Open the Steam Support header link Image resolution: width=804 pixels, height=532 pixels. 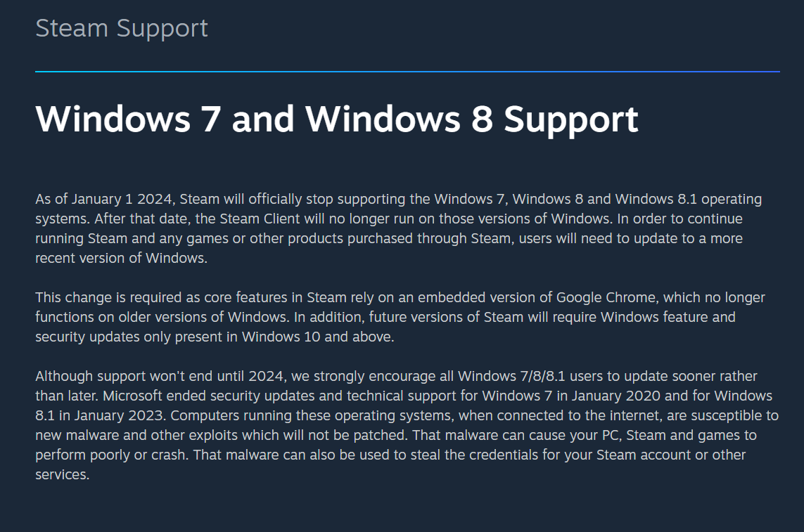click(x=122, y=29)
